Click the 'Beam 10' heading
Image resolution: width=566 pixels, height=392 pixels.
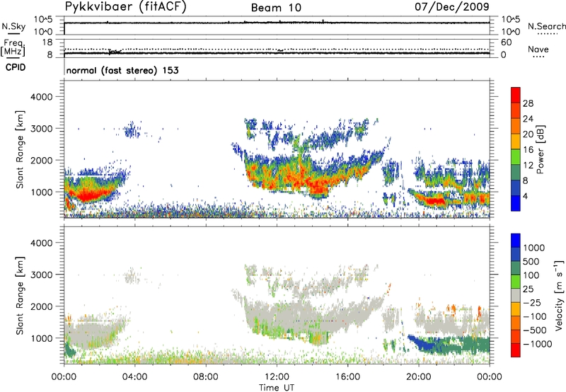click(276, 8)
